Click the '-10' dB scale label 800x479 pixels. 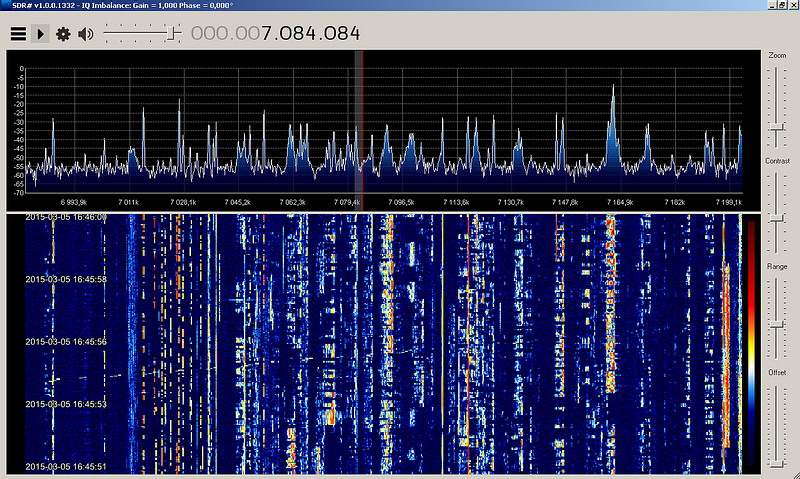pos(19,87)
